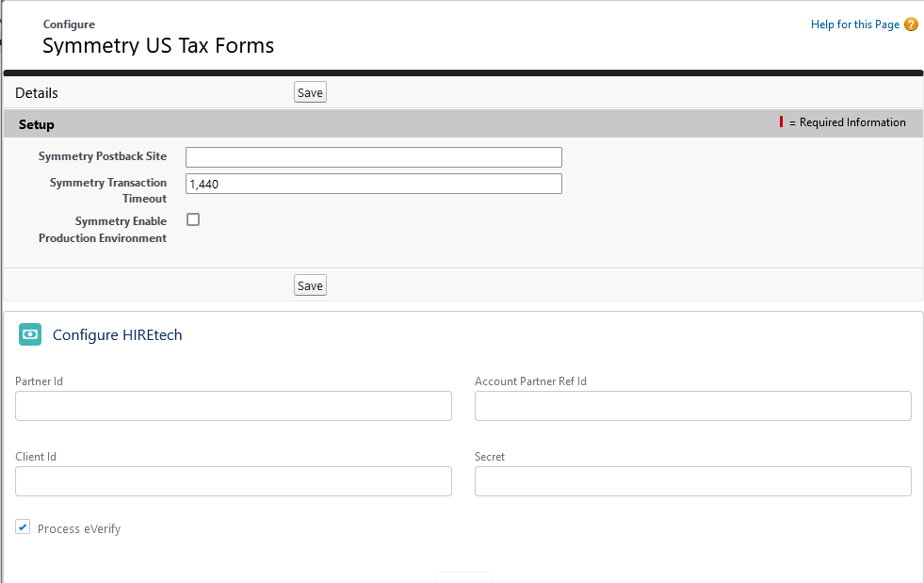Click the Symmetry US Tax Forms title
The image size is (924, 583).
tap(158, 45)
